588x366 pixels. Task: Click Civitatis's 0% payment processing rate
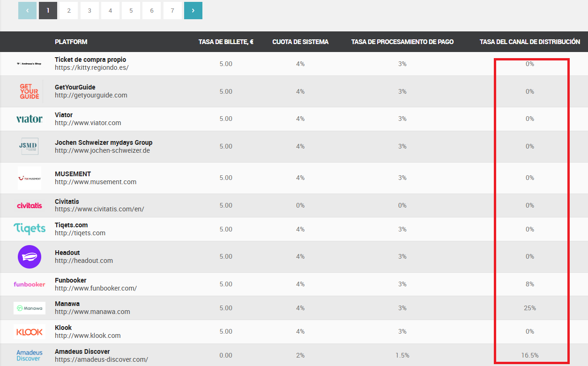click(402, 205)
